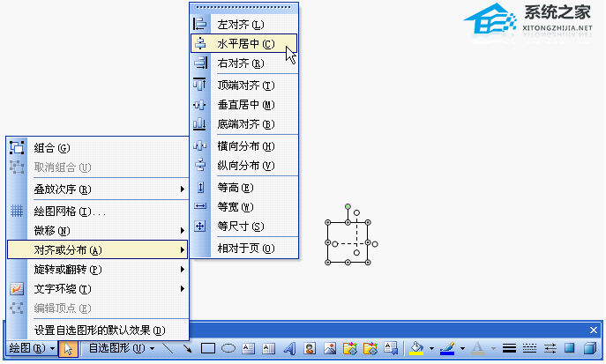Click the highlighted 对齐或分布(A) entry
606x364 pixels.
[x=97, y=249]
